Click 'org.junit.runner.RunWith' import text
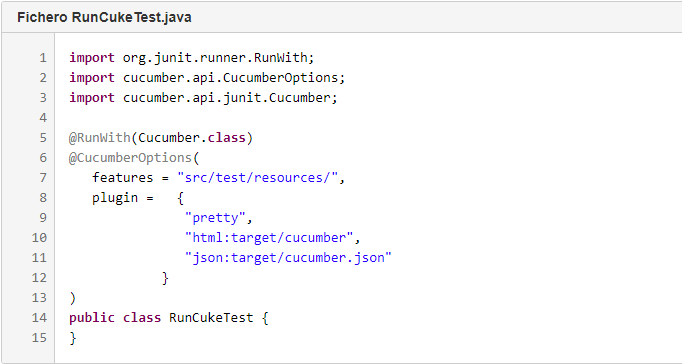The width and height of the screenshot is (682, 364). (215, 57)
